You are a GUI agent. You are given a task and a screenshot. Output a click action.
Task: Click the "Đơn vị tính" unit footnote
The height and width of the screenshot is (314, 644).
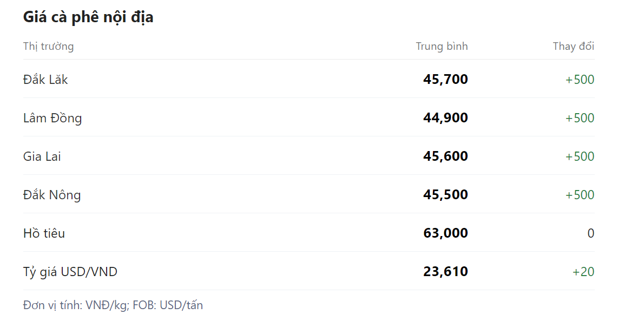coord(113,305)
